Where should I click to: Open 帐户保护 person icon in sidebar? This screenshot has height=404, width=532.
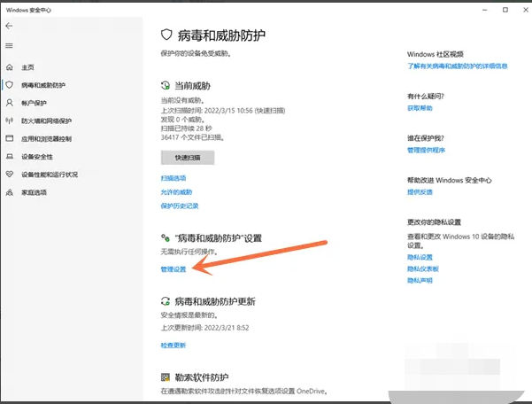click(x=9, y=103)
